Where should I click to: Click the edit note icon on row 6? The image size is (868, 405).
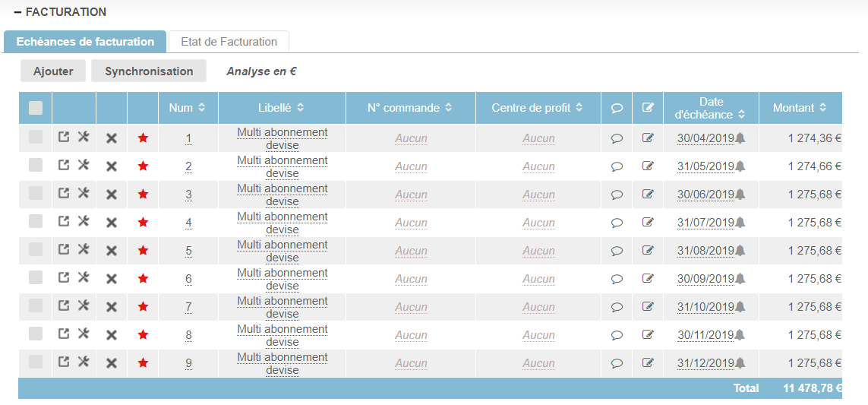[x=648, y=279]
